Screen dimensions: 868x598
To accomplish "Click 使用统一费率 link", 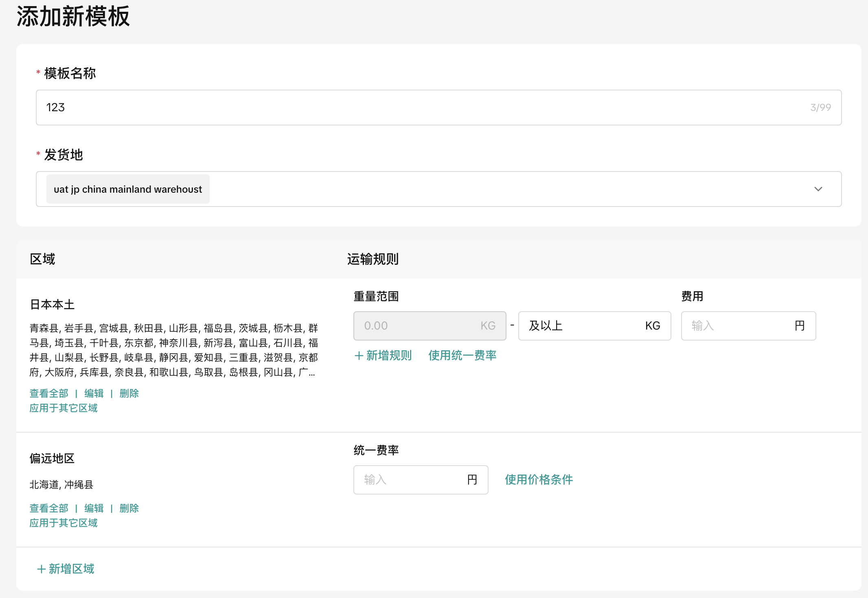I will [x=462, y=356].
